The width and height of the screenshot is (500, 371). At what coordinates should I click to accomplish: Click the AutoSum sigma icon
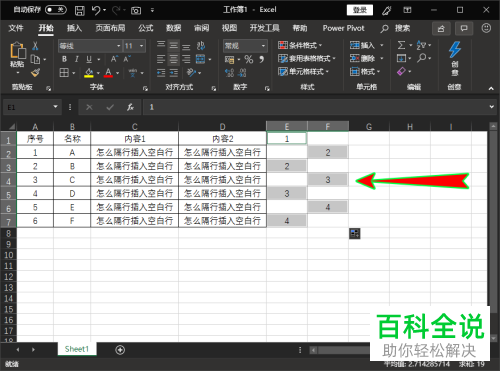pos(401,45)
